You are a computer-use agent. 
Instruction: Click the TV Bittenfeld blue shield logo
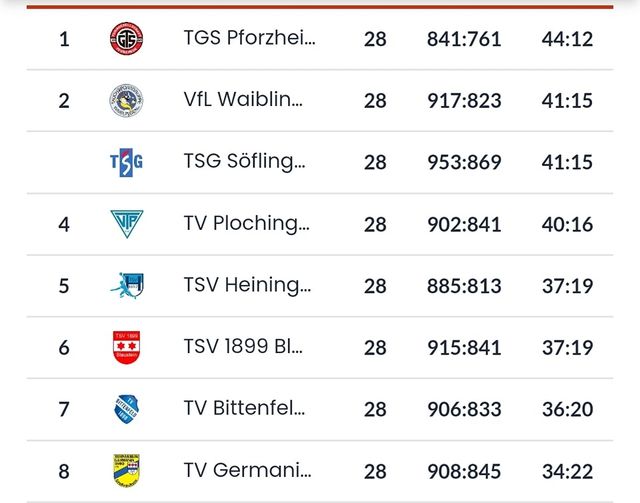(x=126, y=409)
